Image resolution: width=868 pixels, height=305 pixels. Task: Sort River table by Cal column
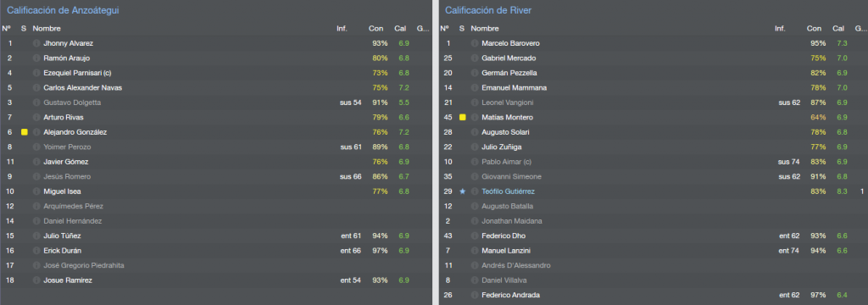[838, 28]
